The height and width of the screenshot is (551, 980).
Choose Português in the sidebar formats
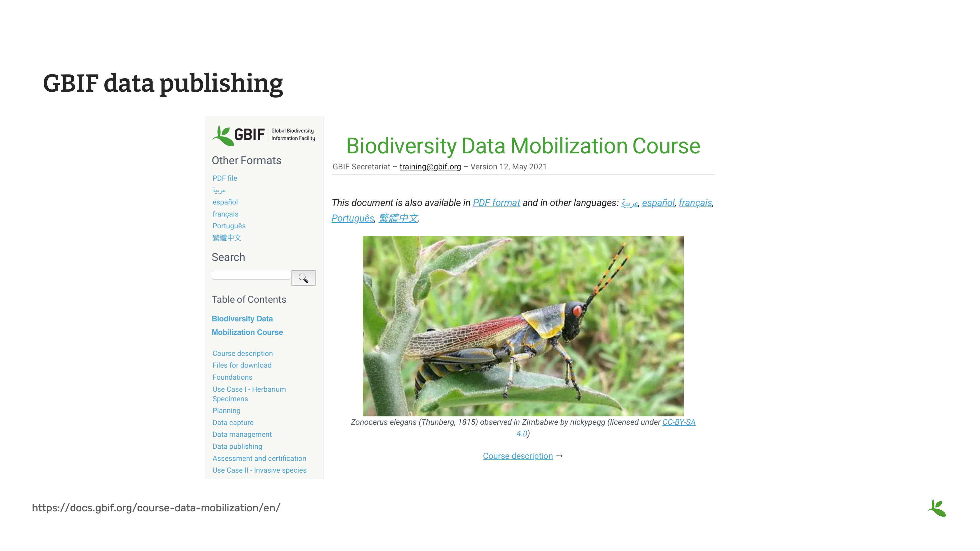pos(229,226)
